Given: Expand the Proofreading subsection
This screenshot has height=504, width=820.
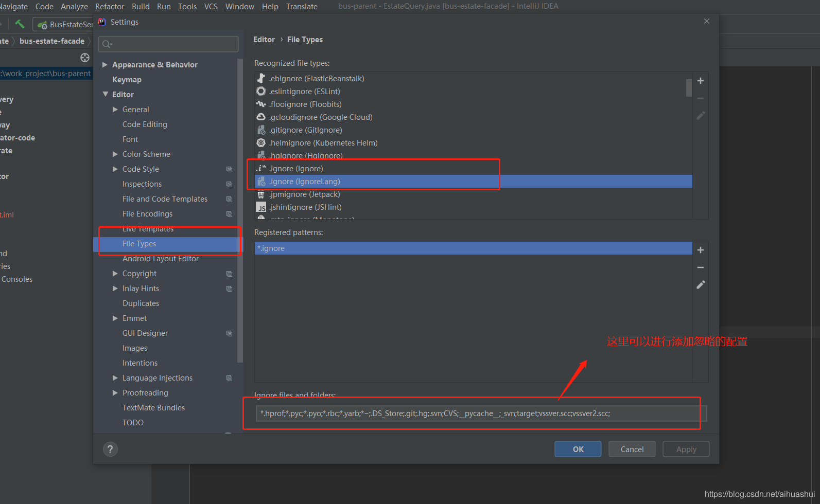Looking at the screenshot, I should pyautogui.click(x=115, y=392).
